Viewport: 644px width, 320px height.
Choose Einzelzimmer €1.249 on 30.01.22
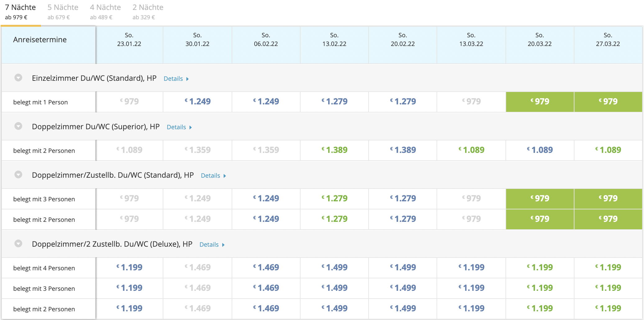click(x=197, y=102)
